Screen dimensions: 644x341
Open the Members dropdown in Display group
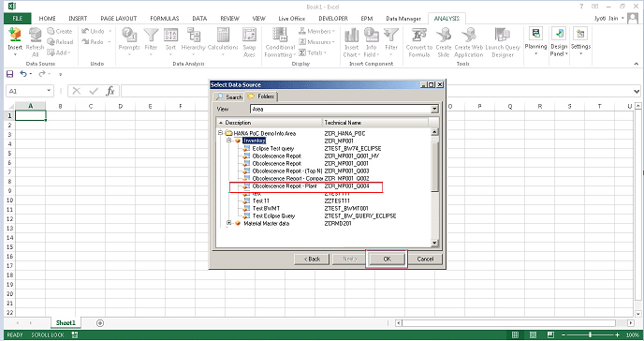(x=316, y=31)
